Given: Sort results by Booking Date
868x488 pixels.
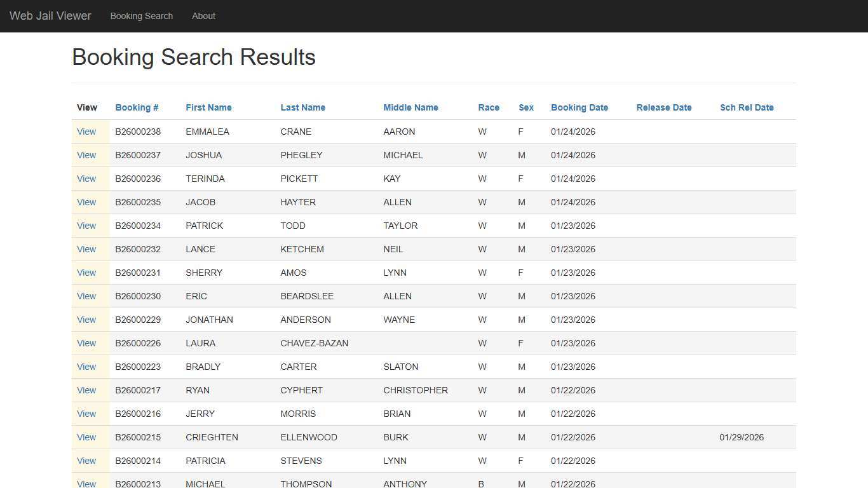Looking at the screenshot, I should (580, 107).
